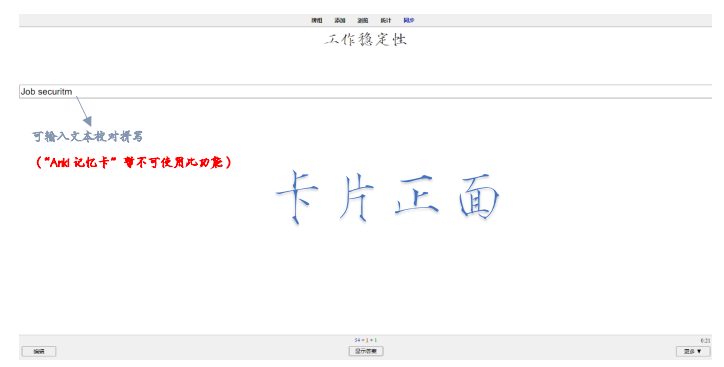The width and height of the screenshot is (724, 367).
Task: Focus the answer field containing 'Job securitm'
Action: (365, 91)
